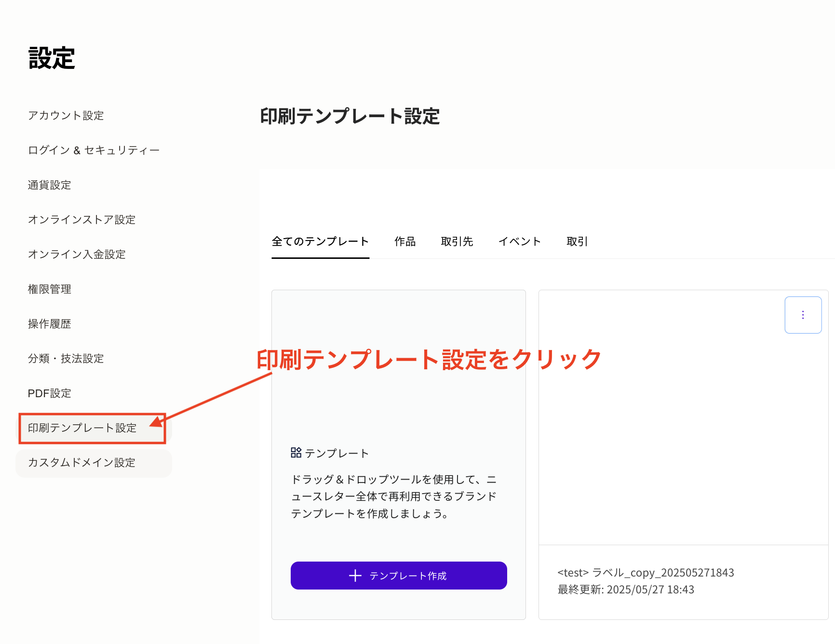This screenshot has height=644, width=835.
Task: Switch to the 取引先 tab
Action: coord(457,241)
